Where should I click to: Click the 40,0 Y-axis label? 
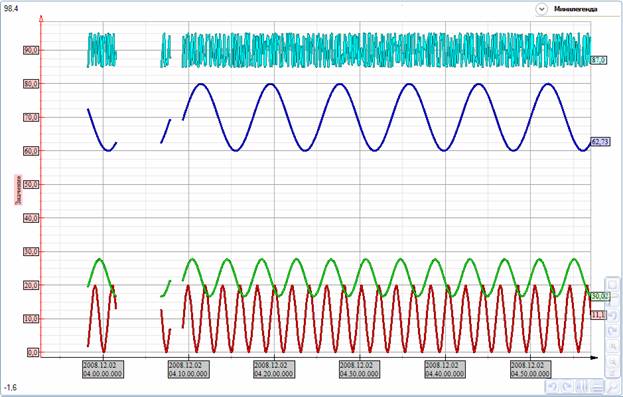31,218
